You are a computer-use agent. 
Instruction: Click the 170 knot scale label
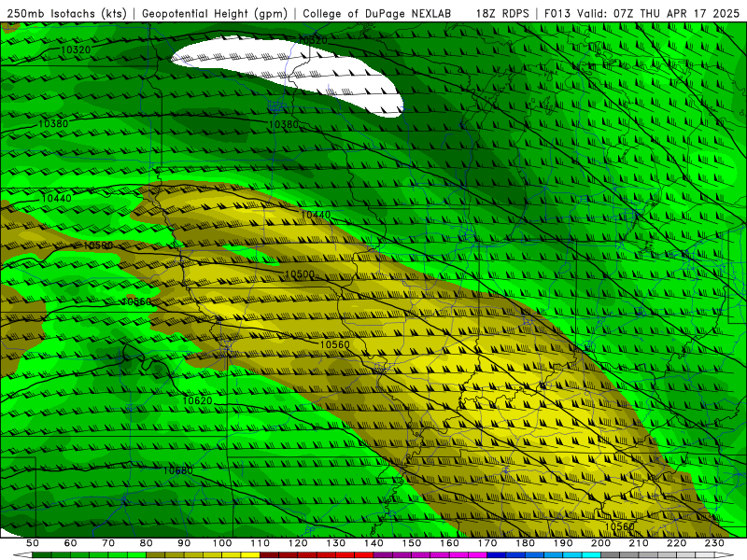487,543
